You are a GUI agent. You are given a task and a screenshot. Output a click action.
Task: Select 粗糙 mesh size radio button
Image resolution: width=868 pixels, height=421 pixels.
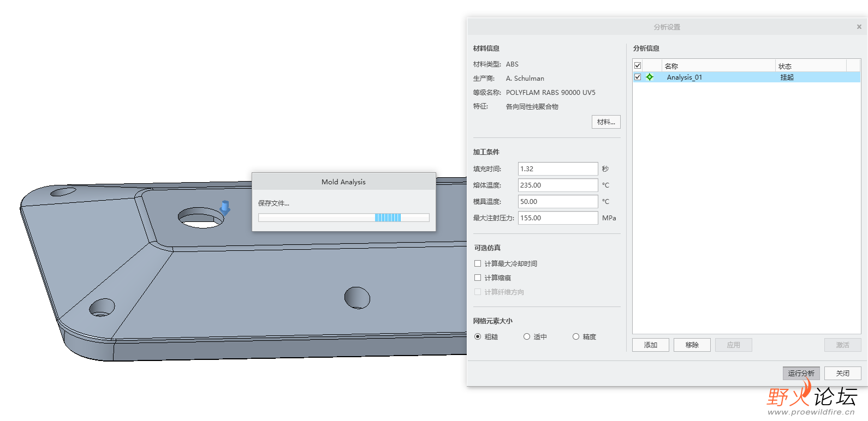pos(478,336)
